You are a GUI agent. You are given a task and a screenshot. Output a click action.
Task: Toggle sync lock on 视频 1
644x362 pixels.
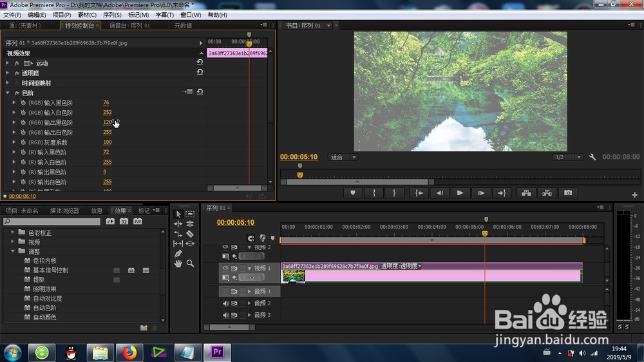point(234,268)
